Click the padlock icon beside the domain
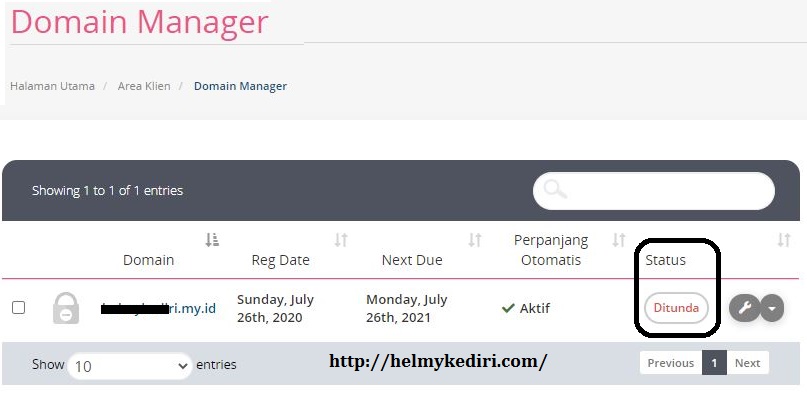Viewport: 807px width, 401px height. coord(66,308)
